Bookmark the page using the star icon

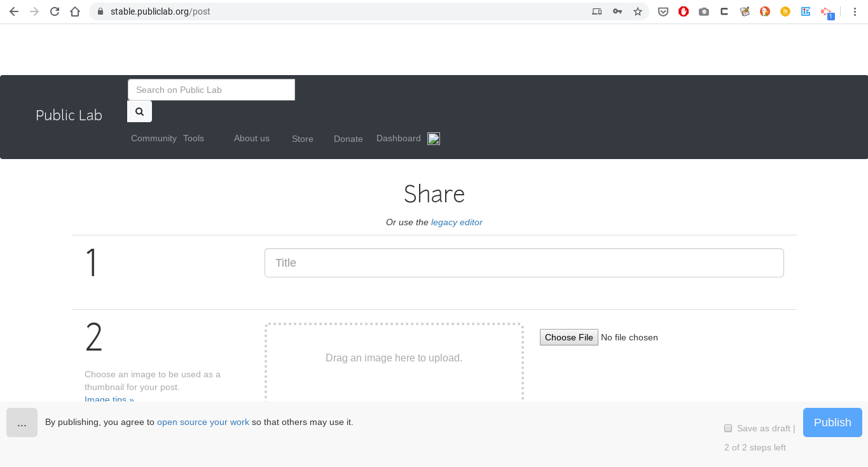(638, 11)
